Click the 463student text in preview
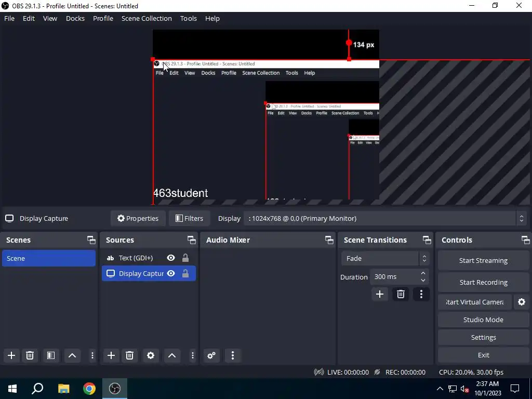 (x=180, y=193)
